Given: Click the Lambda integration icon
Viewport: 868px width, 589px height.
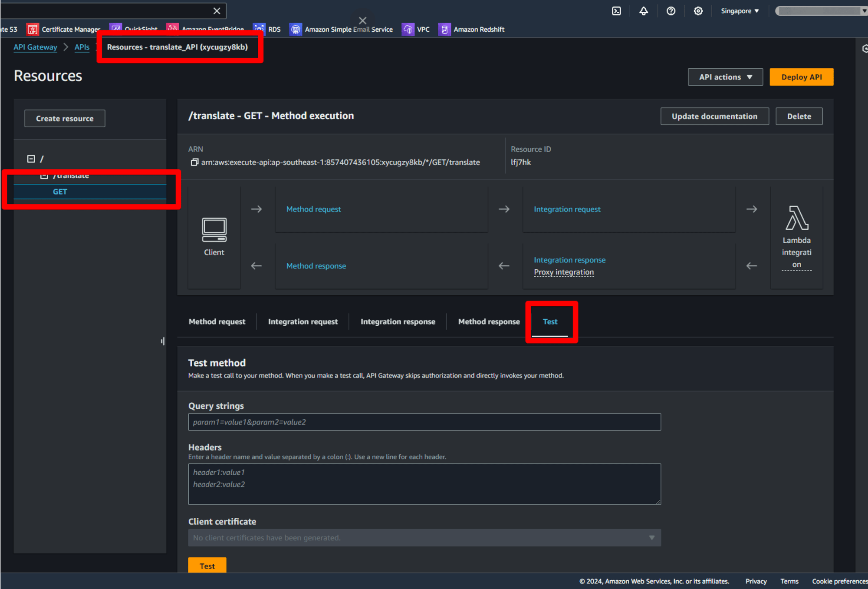Looking at the screenshot, I should tap(797, 218).
